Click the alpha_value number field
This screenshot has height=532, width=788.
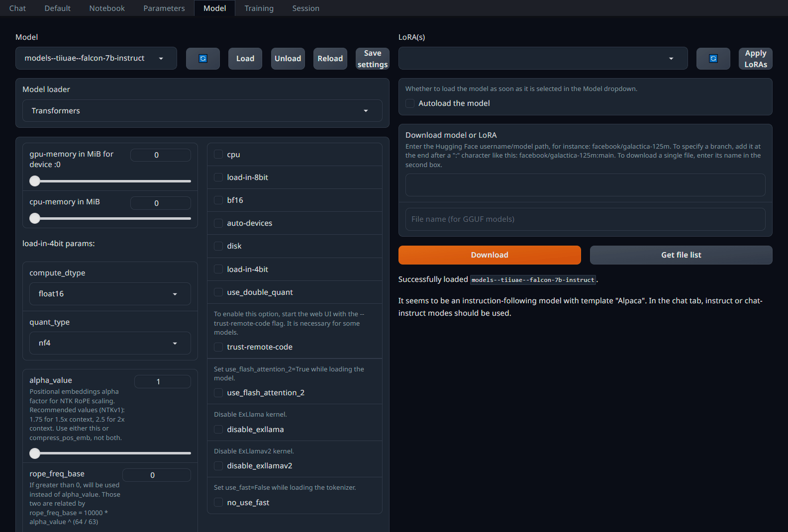[x=163, y=381]
